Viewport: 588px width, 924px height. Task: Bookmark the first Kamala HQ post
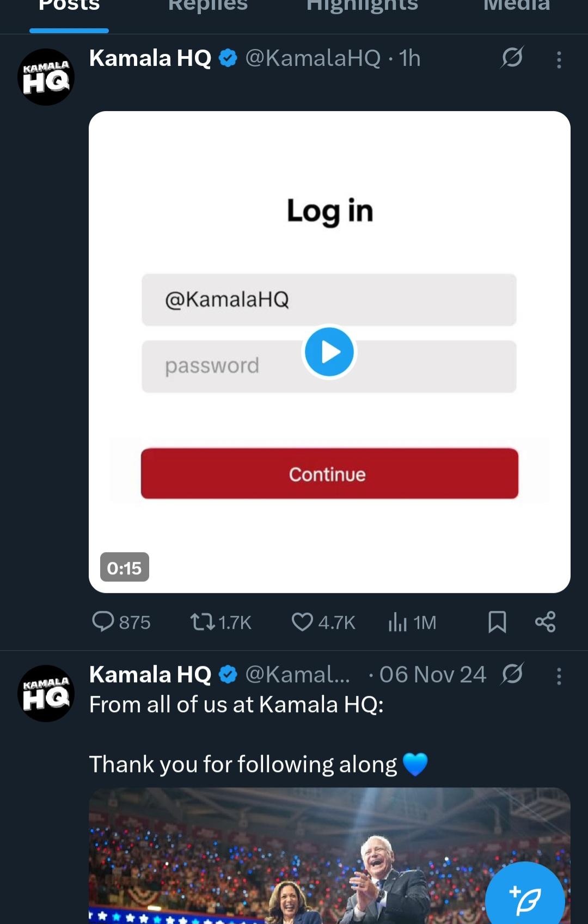[497, 622]
